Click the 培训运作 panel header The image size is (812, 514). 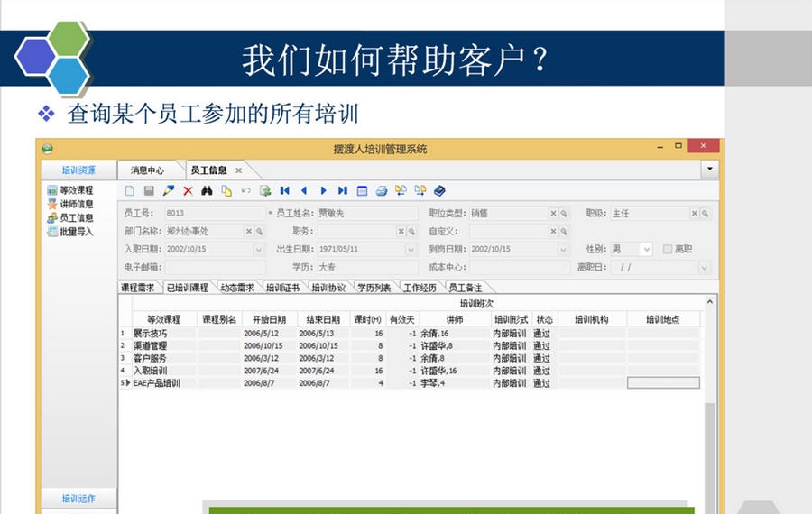pos(78,499)
